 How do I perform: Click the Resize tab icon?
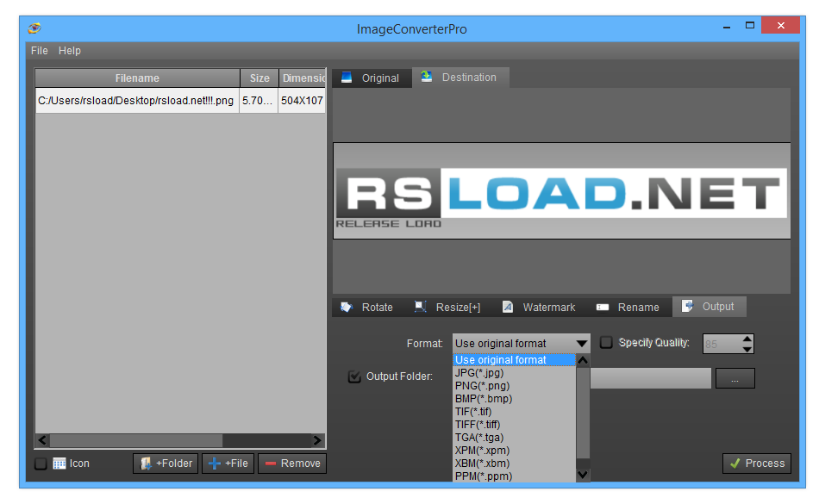(421, 307)
